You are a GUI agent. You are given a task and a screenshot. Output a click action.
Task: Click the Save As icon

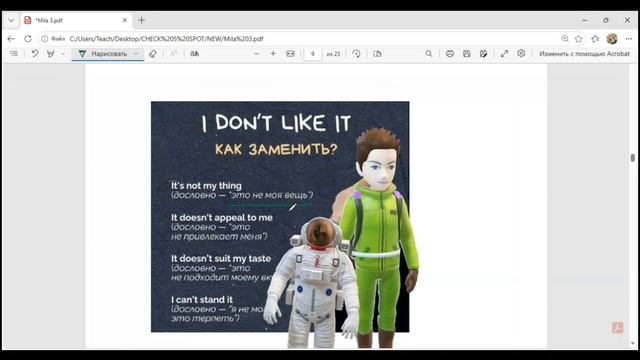pos(484,53)
